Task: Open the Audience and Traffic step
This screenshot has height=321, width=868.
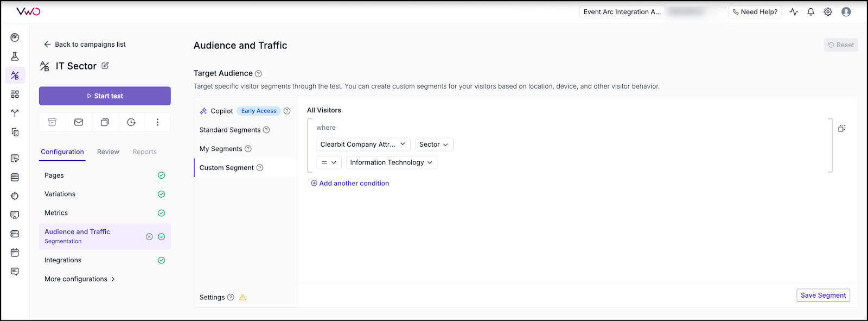Action: 105,237
